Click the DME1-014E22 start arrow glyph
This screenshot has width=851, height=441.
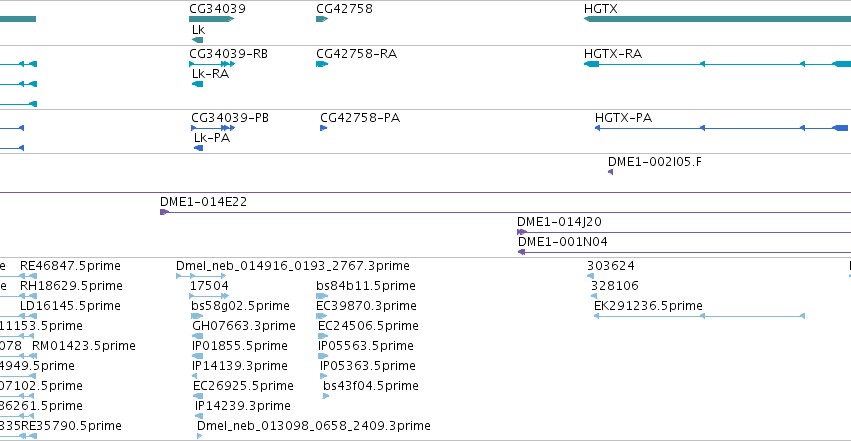coord(164,212)
